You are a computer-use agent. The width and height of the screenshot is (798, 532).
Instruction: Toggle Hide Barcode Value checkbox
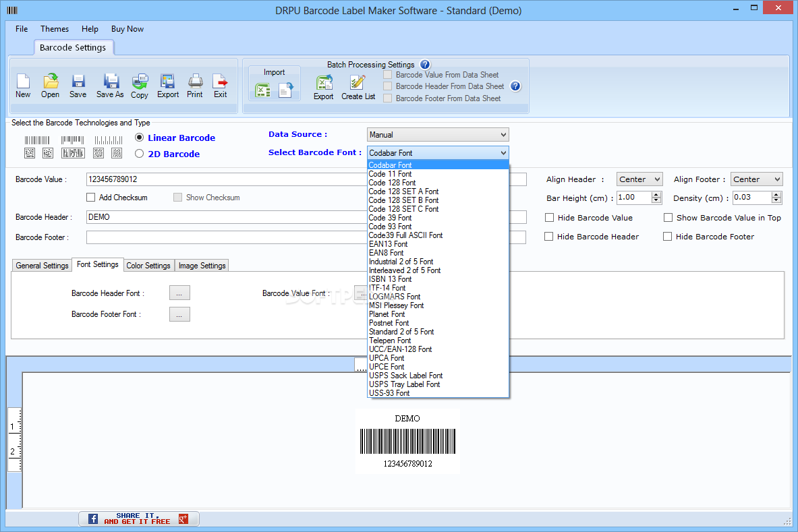[x=549, y=218]
